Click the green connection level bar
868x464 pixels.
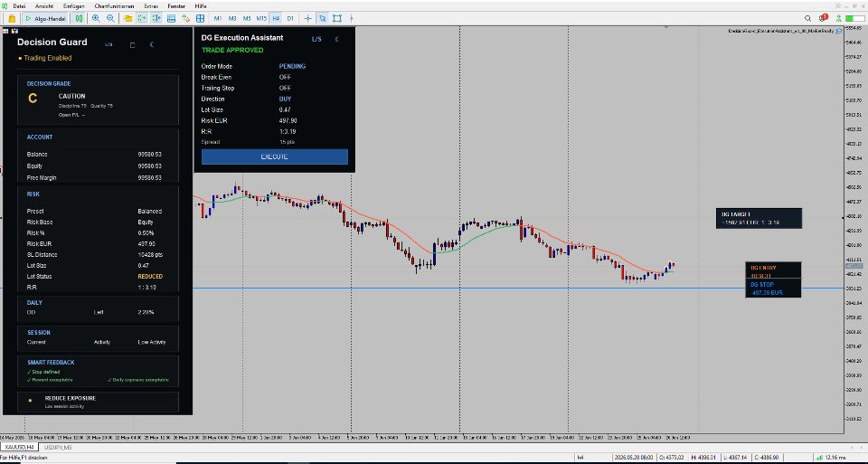(854, 18)
